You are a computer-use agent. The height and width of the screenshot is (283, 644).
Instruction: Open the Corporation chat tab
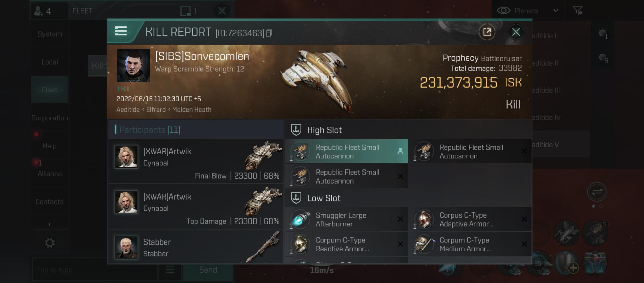[x=49, y=118]
